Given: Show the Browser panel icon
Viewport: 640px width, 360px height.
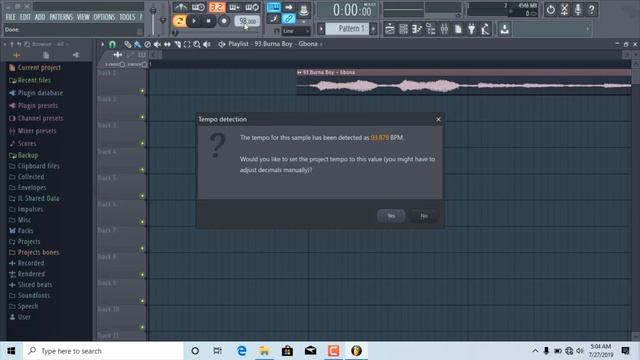Looking at the screenshot, I should 431,29.
